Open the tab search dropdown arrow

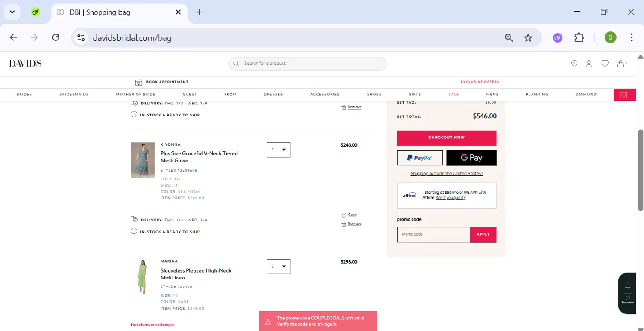[12, 12]
